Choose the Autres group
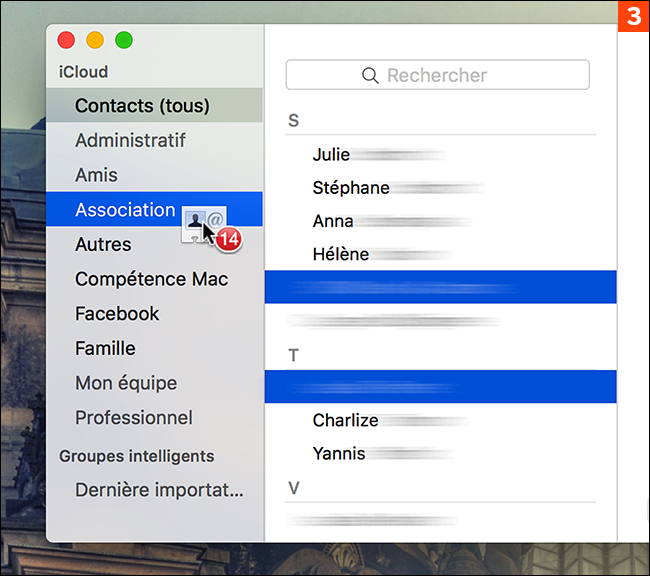Image resolution: width=650 pixels, height=576 pixels. pos(103,244)
